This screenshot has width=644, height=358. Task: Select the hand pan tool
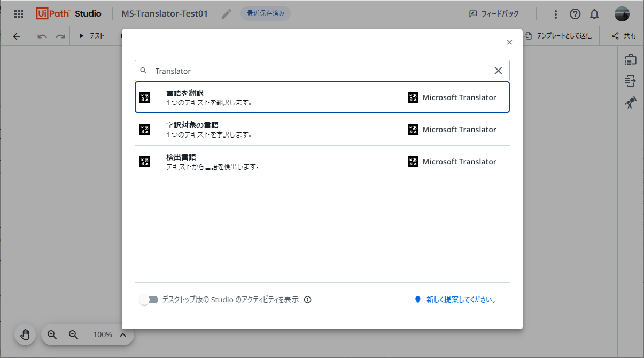click(25, 334)
